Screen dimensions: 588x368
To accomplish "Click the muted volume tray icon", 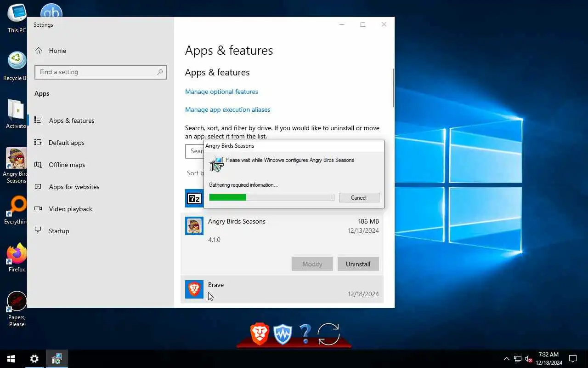I will coord(528,359).
